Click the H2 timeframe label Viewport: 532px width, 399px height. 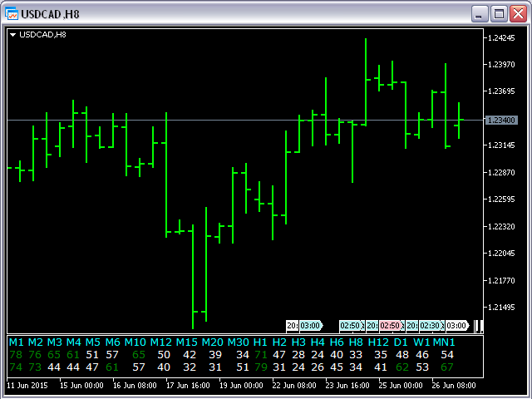[279, 342]
